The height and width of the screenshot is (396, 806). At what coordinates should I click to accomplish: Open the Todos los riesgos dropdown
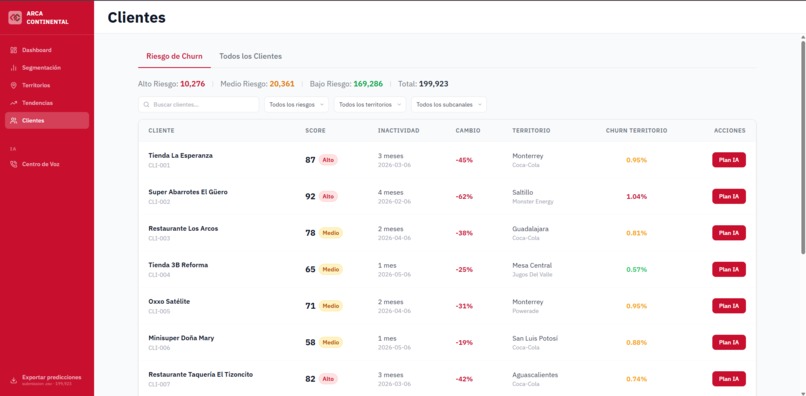pos(297,104)
